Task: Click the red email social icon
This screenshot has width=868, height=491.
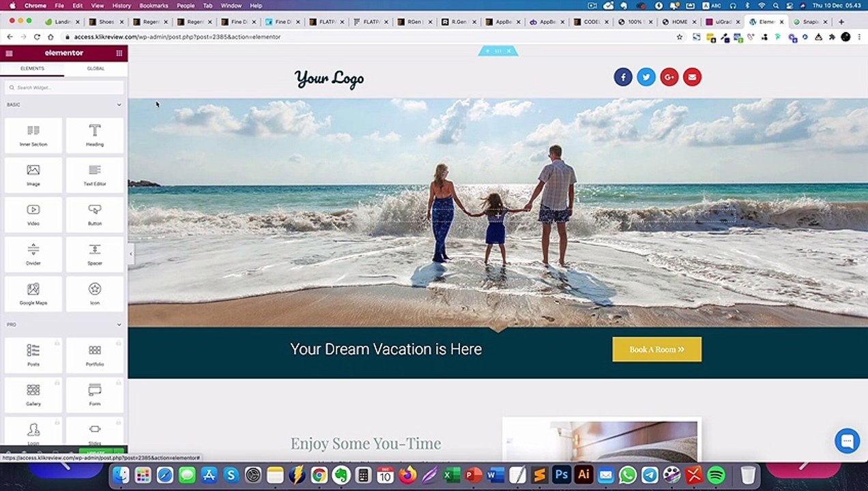Action: (x=692, y=77)
